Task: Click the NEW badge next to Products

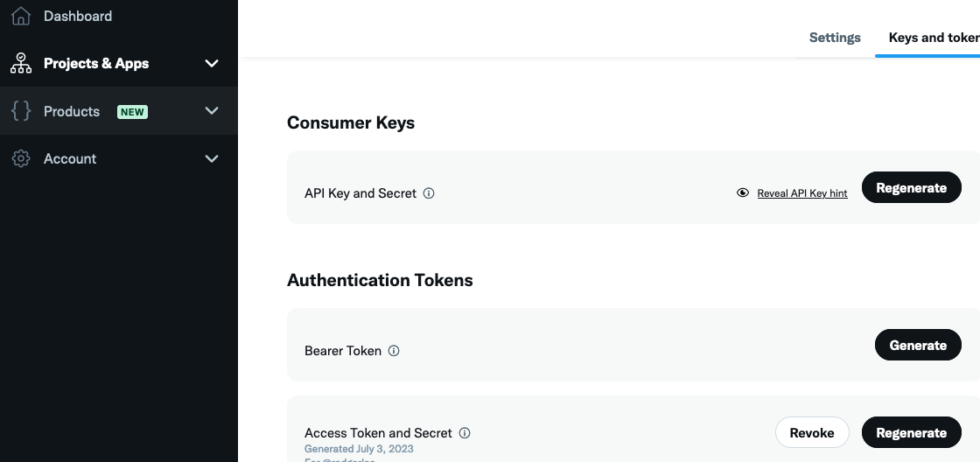Action: point(132,112)
